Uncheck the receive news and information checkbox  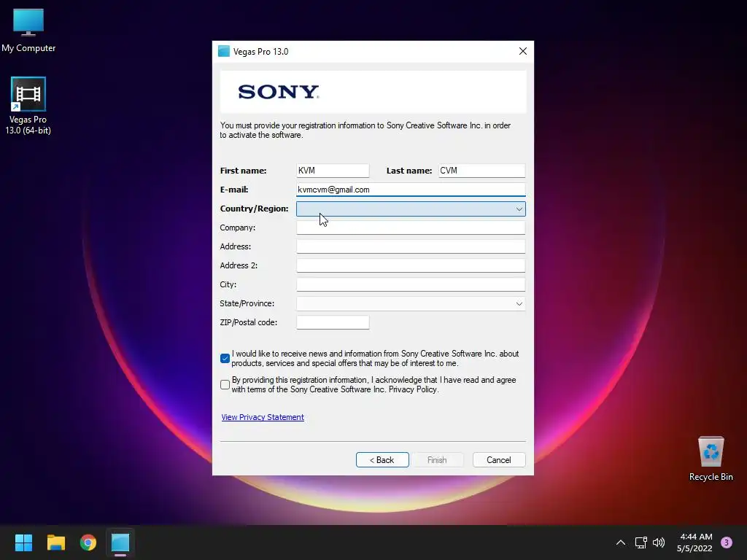225,358
